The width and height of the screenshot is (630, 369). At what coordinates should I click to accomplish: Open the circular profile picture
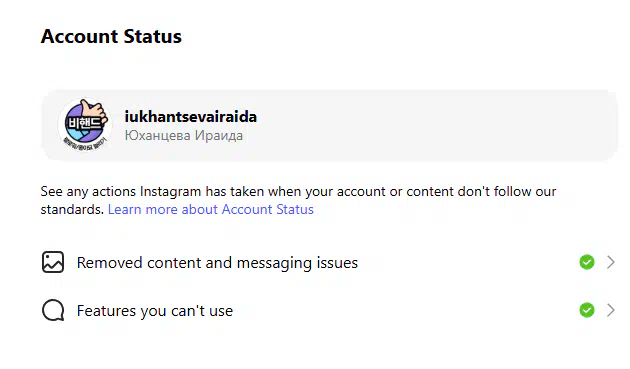[85, 125]
